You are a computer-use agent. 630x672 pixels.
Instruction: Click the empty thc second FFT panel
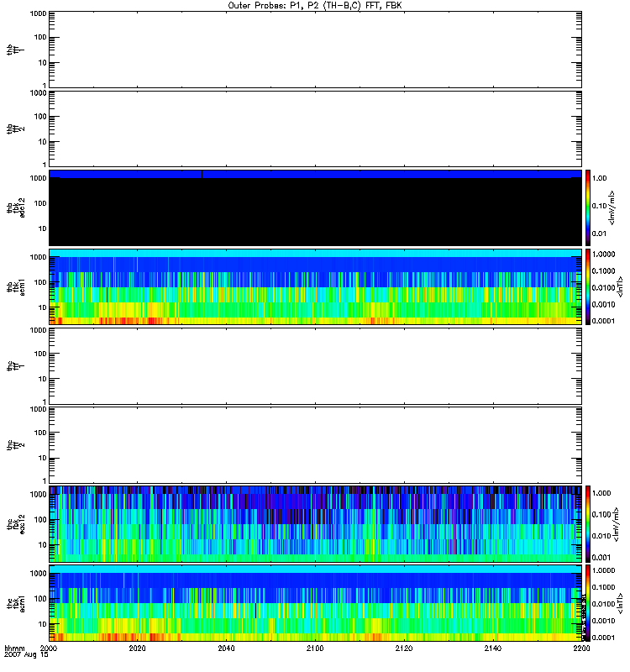315,445
